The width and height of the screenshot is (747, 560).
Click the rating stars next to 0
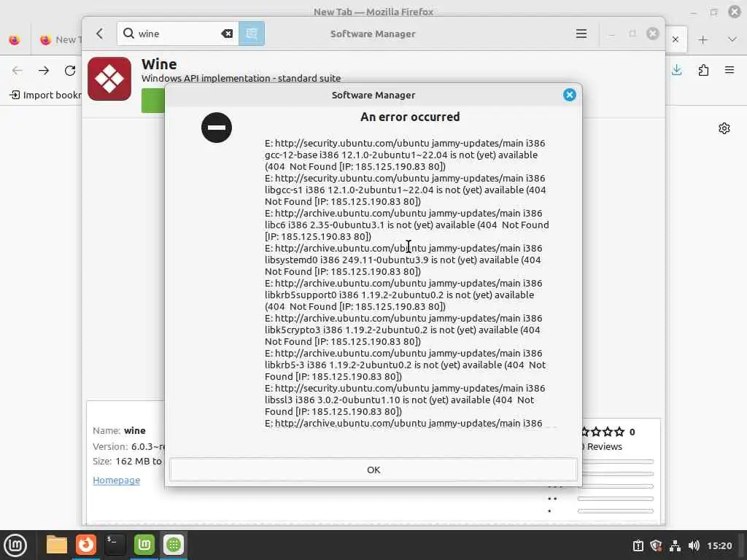point(603,432)
